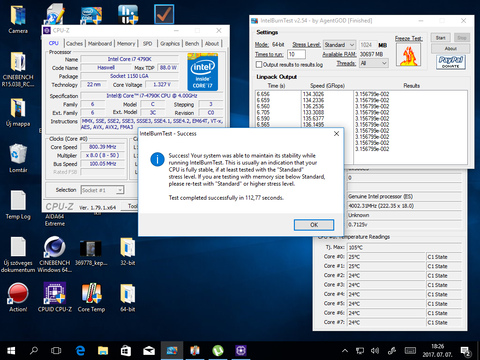Click the Stop button in IntelBurnTest
The height and width of the screenshot is (360, 480).
coord(462,38)
